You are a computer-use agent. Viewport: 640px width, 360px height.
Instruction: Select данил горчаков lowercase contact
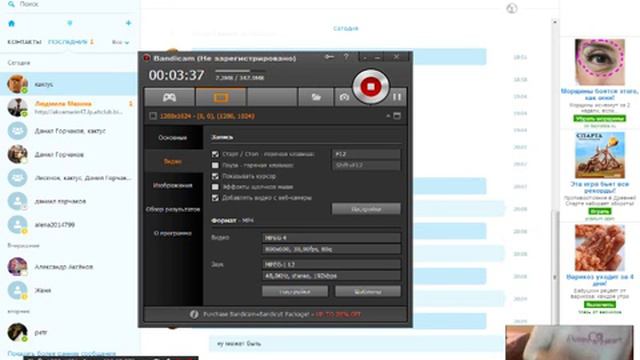pos(69,201)
